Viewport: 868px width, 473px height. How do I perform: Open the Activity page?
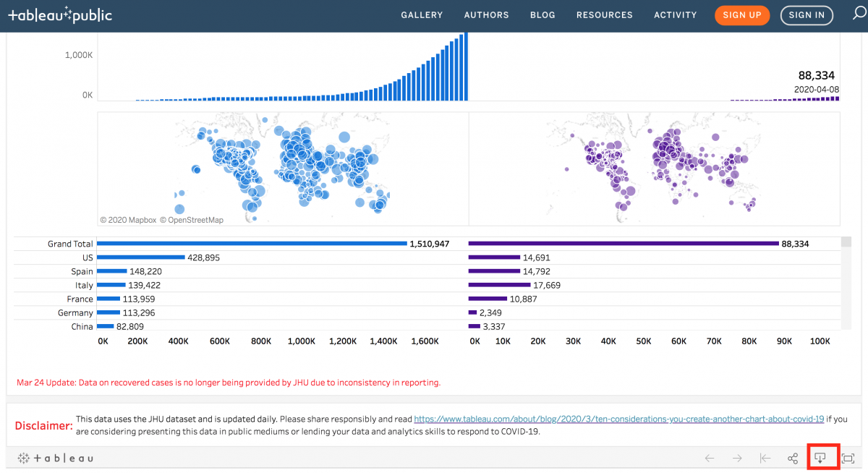675,14
